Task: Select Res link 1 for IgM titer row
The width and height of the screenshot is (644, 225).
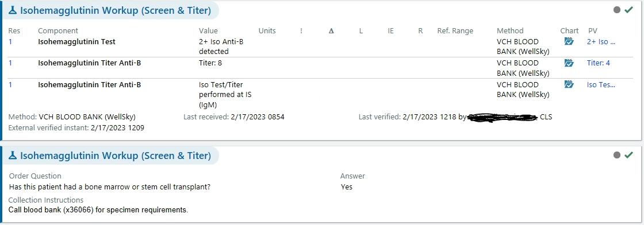Action: (x=10, y=85)
